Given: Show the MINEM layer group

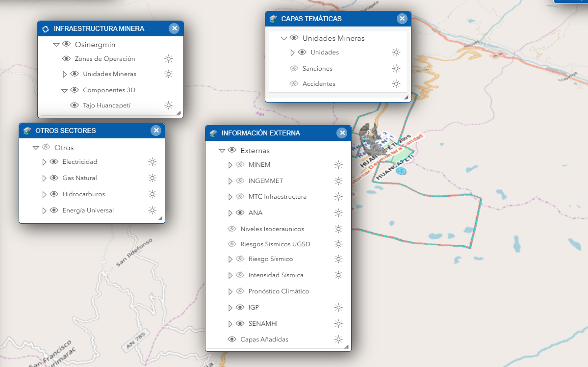Looking at the screenshot, I should [240, 165].
